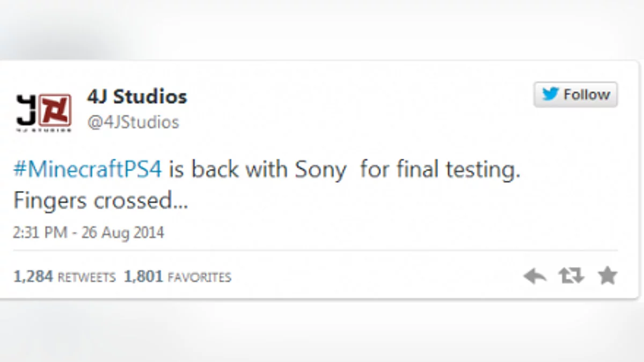The width and height of the screenshot is (644, 362).
Task: Click the word Sony in tweet
Action: pyautogui.click(x=320, y=170)
